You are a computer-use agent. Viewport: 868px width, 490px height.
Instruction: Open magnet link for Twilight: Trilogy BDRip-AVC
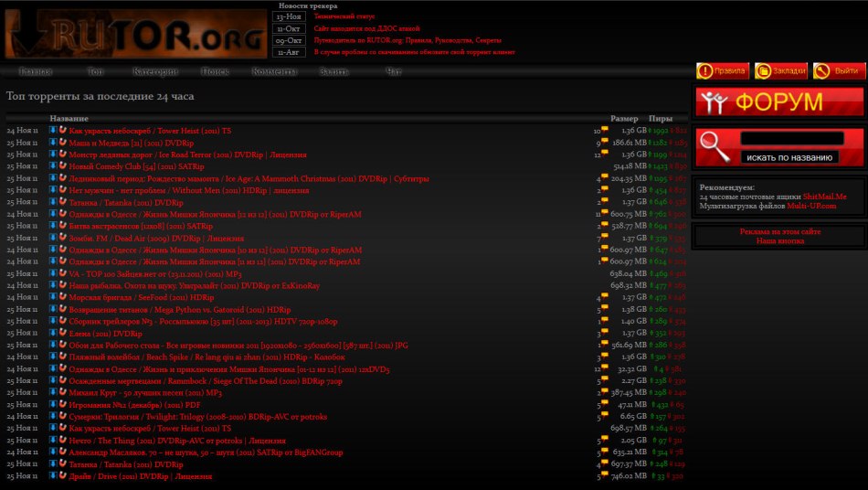[62, 416]
